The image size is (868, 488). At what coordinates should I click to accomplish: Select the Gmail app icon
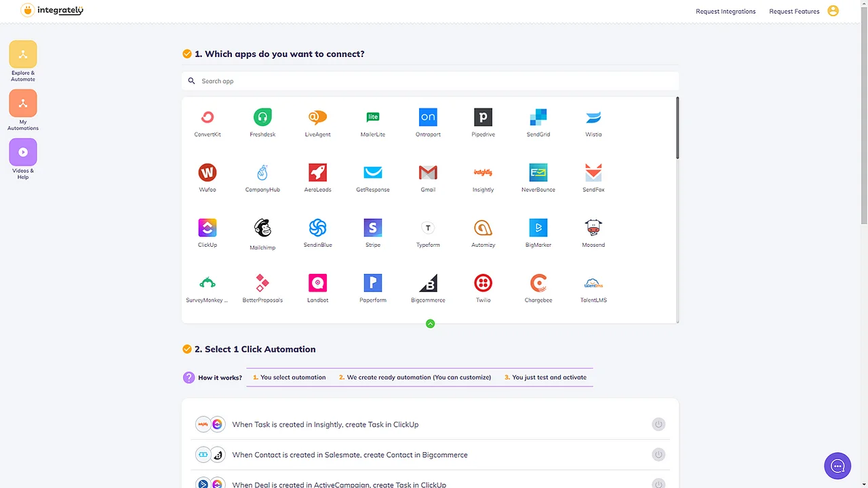coord(428,172)
